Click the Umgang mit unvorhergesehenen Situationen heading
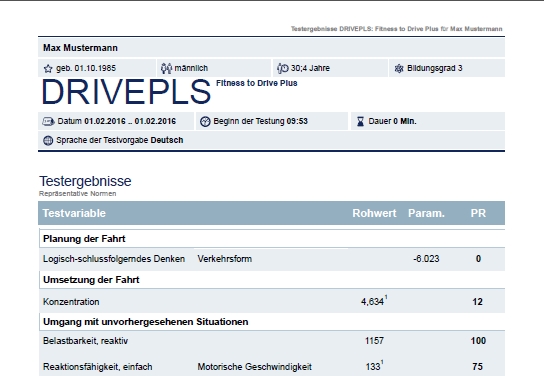544x376 pixels. coord(145,322)
